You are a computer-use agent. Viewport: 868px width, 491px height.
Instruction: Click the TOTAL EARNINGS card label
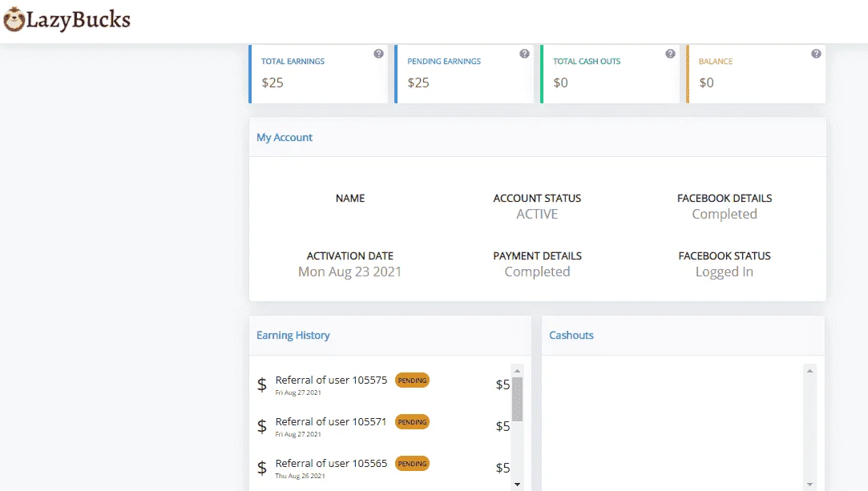click(x=293, y=62)
